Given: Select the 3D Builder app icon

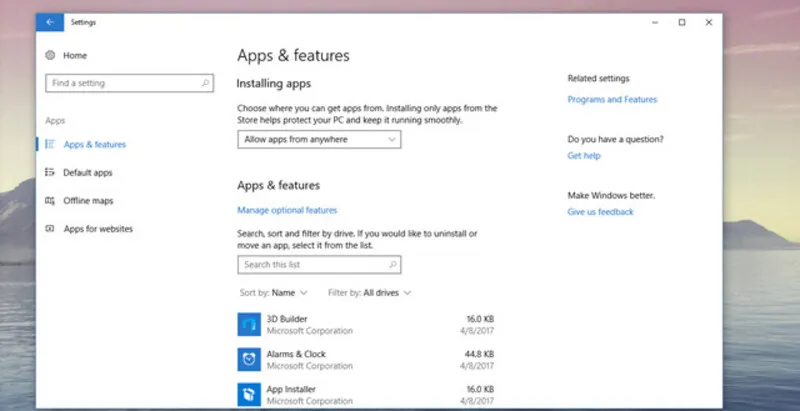Looking at the screenshot, I should pyautogui.click(x=249, y=324).
